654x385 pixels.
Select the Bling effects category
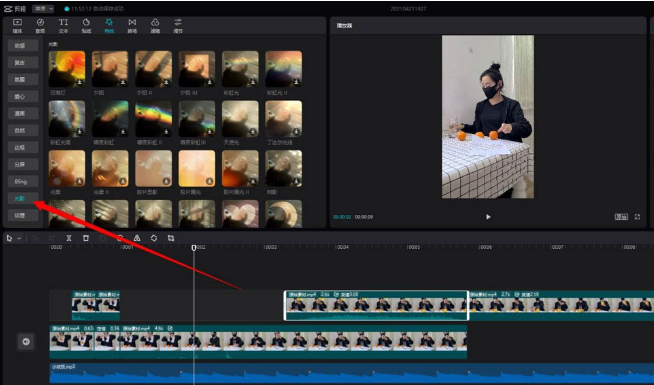pos(23,181)
